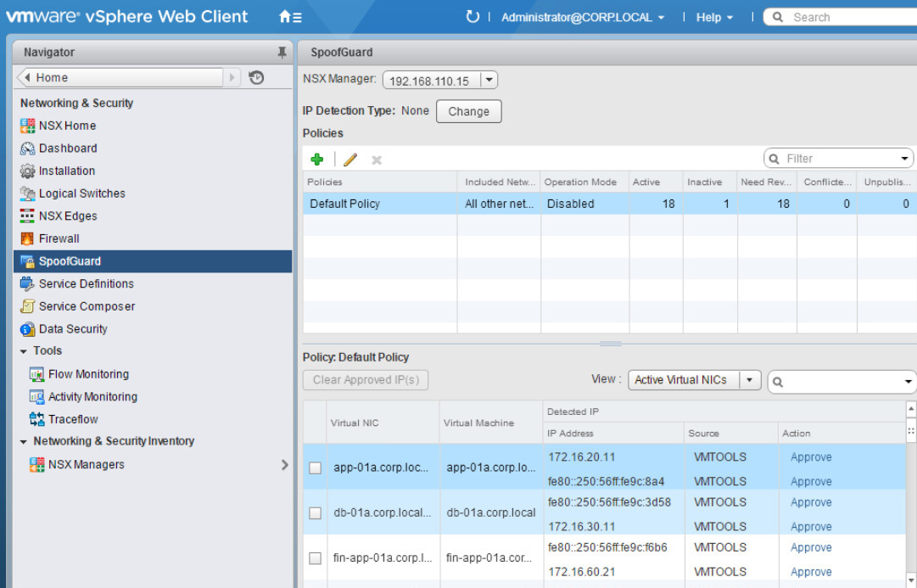Sort by the Source column header
This screenshot has height=588, width=917.
(x=731, y=433)
